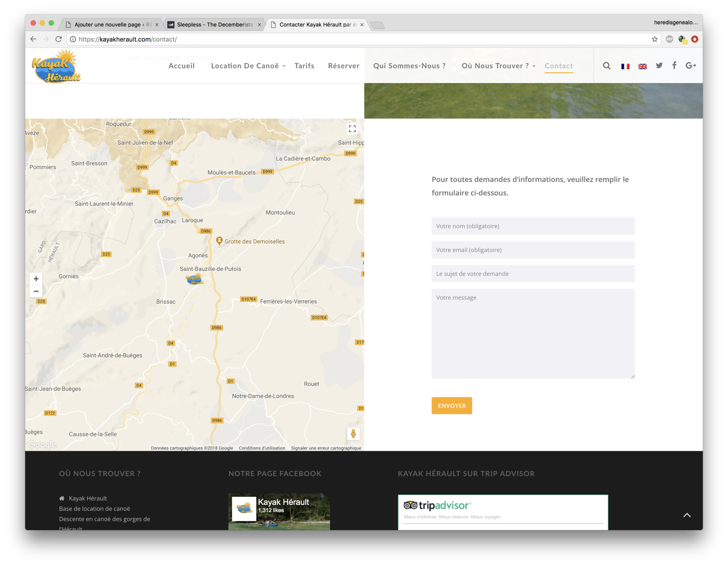The image size is (728, 566).
Task: Bookmark this page with the star icon
Action: pos(654,39)
